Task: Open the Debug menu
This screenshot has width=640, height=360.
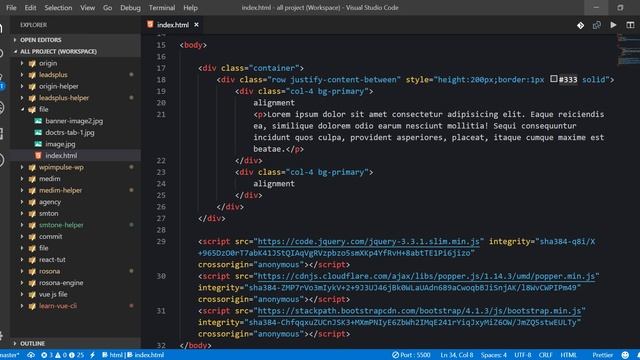Action: 130,8
